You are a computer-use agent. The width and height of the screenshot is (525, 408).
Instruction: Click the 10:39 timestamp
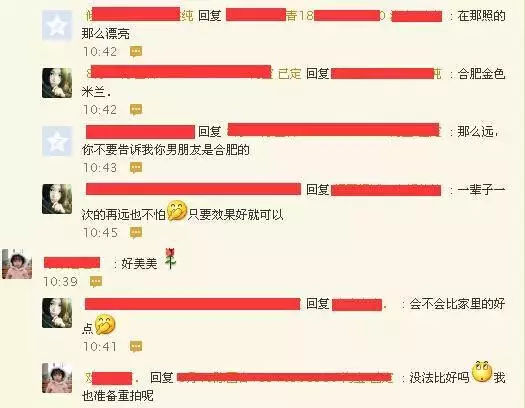[x=61, y=282]
